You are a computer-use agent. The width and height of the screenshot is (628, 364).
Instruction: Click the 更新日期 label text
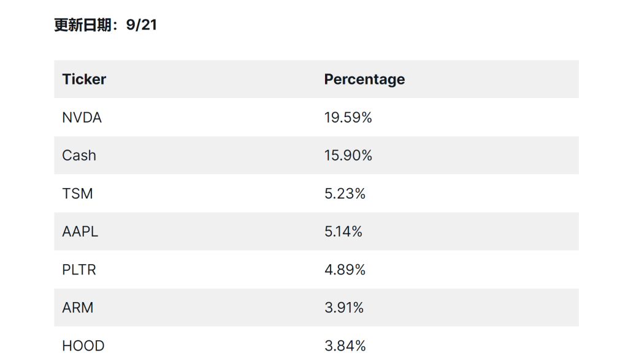tap(85, 26)
